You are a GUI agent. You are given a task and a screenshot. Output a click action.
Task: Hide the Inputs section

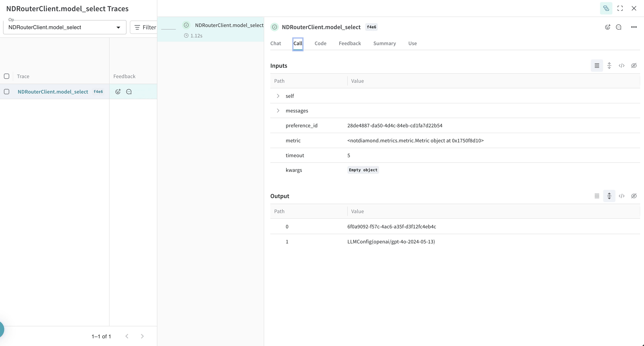point(634,66)
